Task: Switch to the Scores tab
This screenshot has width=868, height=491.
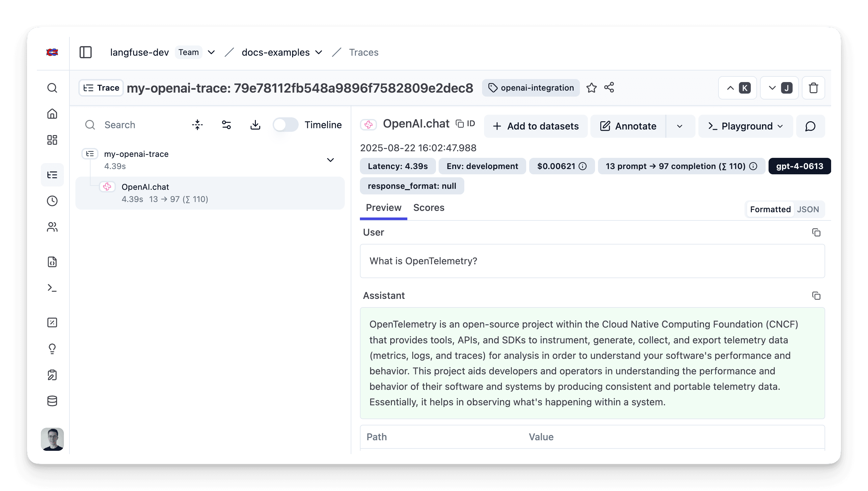Action: tap(429, 207)
